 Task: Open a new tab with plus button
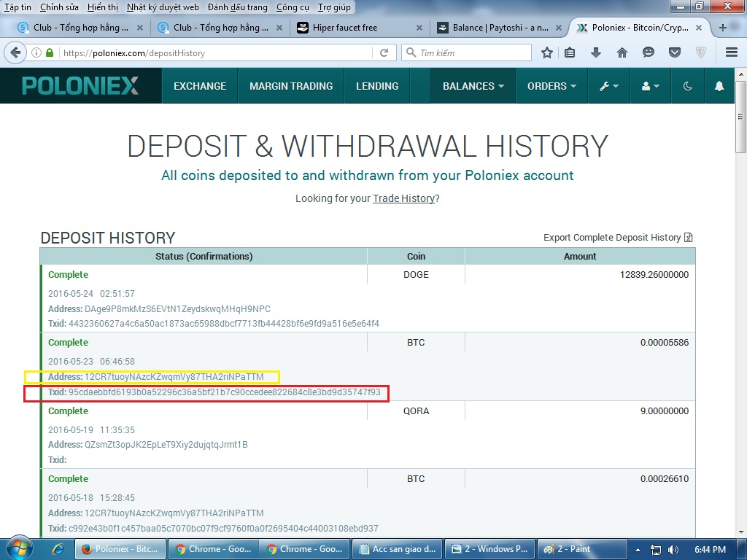pos(723,28)
